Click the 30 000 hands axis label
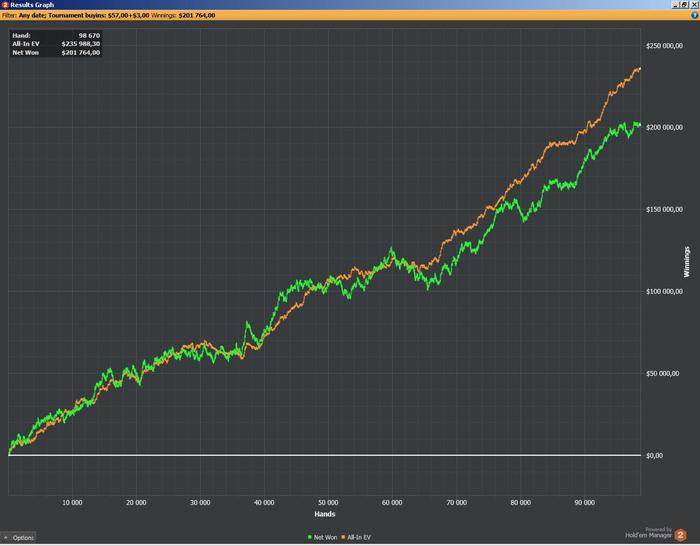The height and width of the screenshot is (546, 700). point(200,503)
